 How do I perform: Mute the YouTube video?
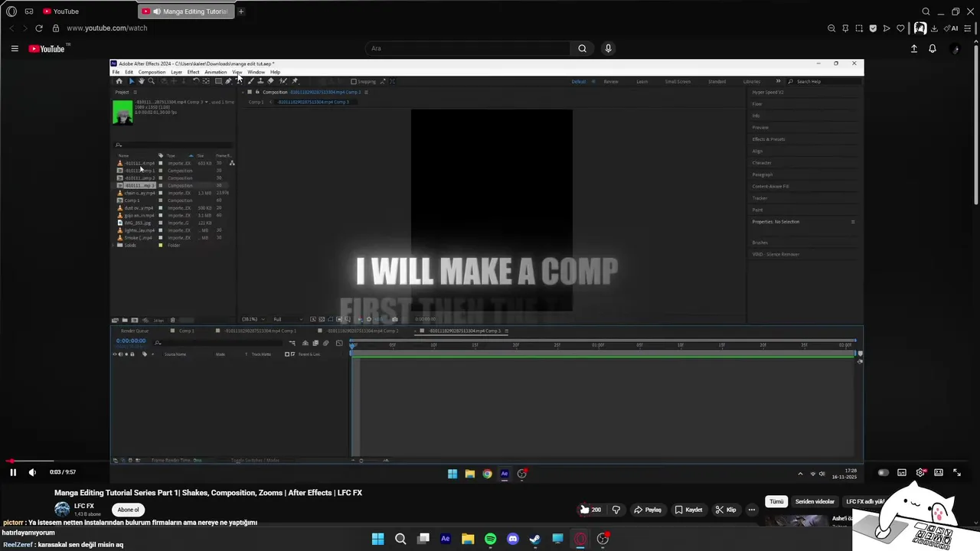click(32, 472)
